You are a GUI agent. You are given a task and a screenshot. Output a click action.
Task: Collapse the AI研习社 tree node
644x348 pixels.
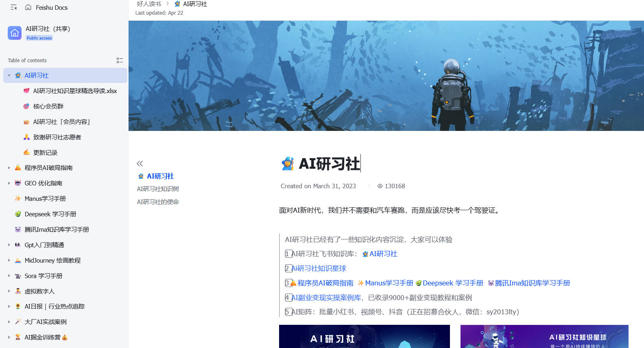tap(9, 76)
